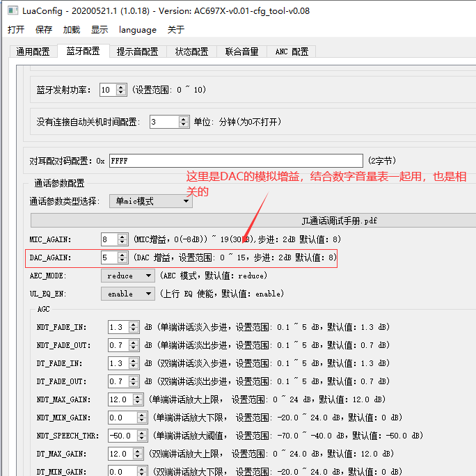The width and height of the screenshot is (476, 476).
Task: Decrease DT_MAX_GAIN with the down arrow
Action: 138,457
